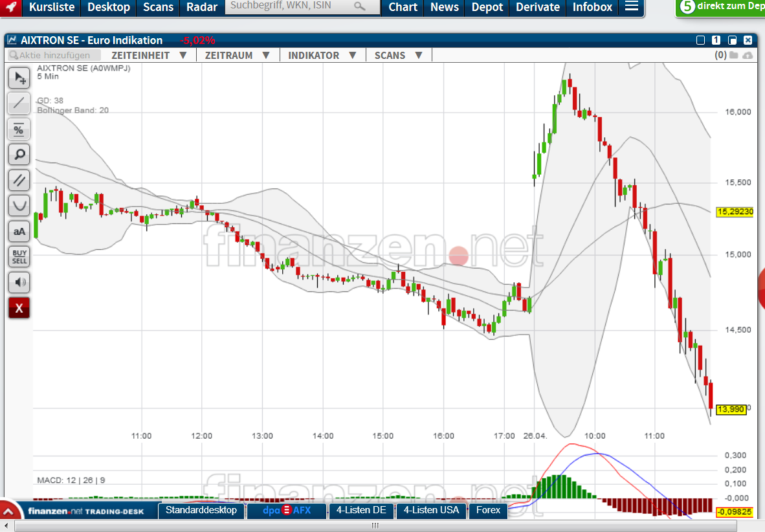The width and height of the screenshot is (765, 532).
Task: Click the MACD: 12 | 26 | 9 label
Action: point(71,480)
